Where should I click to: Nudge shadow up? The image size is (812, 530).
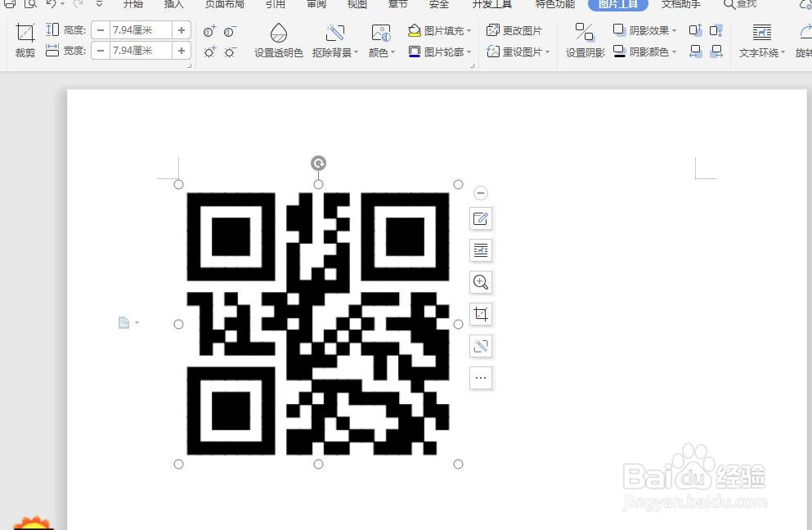[x=696, y=30]
